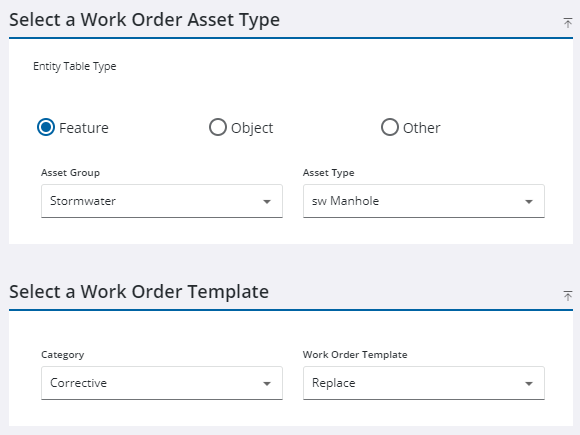Open the Category dropdown arrow
This screenshot has height=435, width=580.
click(267, 384)
